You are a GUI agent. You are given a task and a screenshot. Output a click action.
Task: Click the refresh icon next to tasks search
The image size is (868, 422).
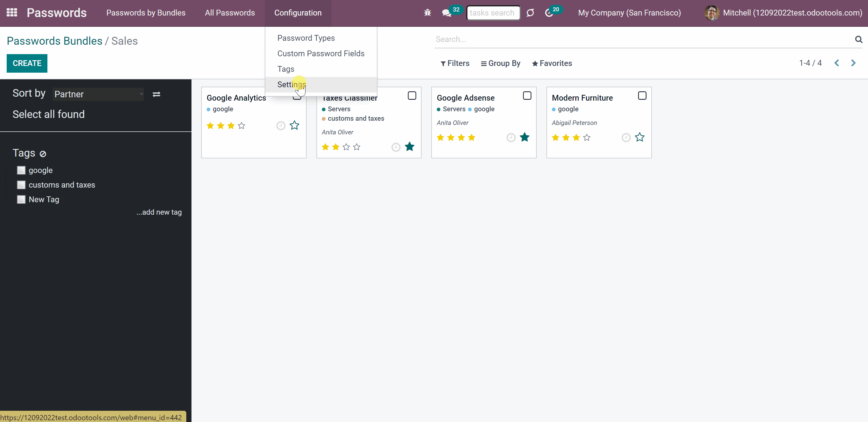(x=530, y=13)
